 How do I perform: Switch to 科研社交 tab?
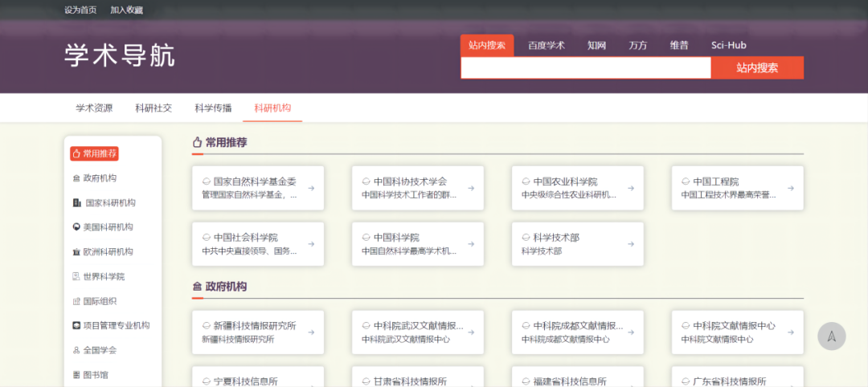click(154, 108)
